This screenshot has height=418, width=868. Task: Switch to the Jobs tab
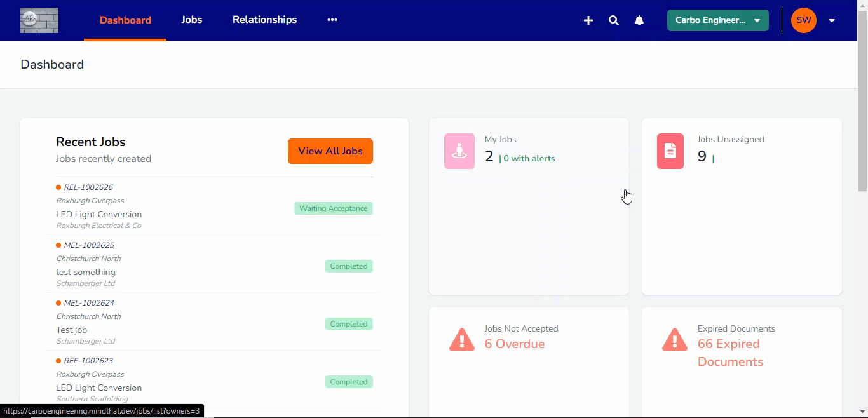(x=191, y=20)
